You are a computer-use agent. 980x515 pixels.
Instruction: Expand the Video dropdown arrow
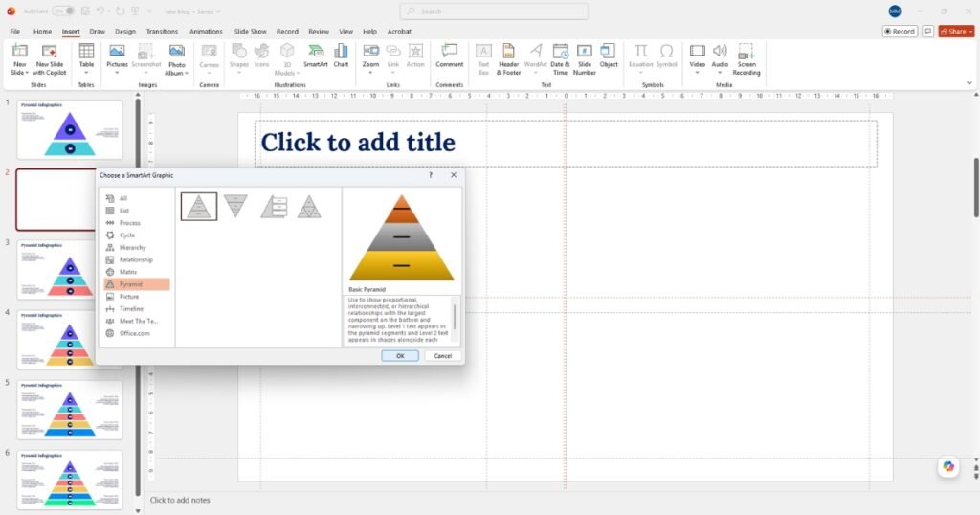[x=697, y=73]
